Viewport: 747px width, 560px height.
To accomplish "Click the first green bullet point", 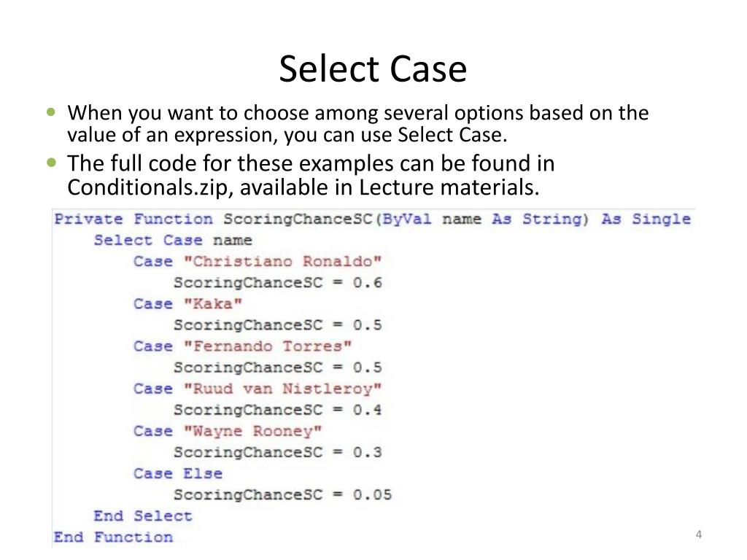I will [52, 113].
